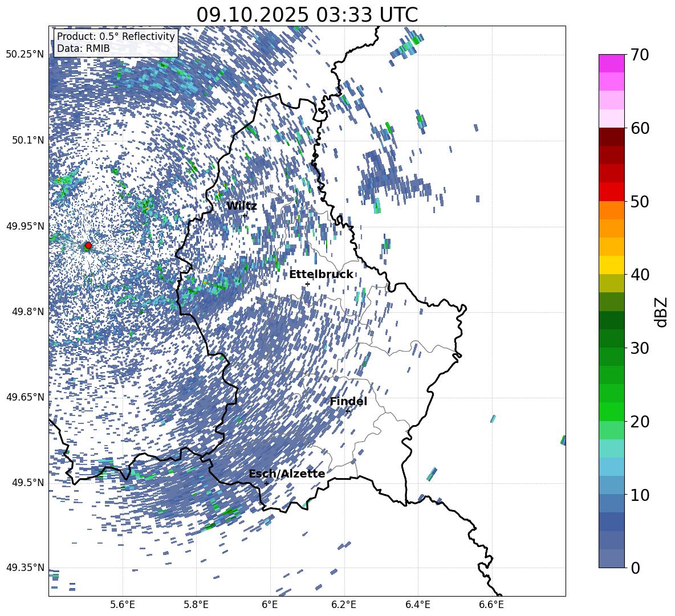
Task: Click the 6.4°E longitude label
Action: click(417, 605)
